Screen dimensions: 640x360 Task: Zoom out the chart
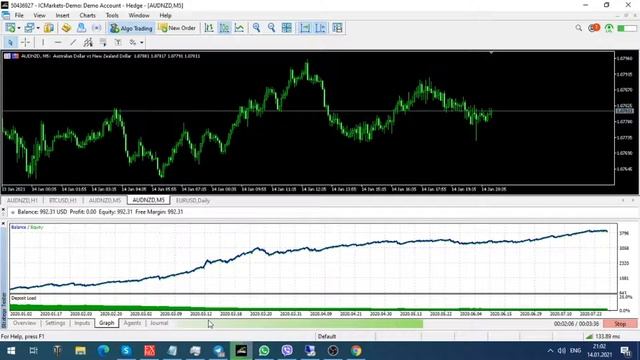(x=271, y=28)
